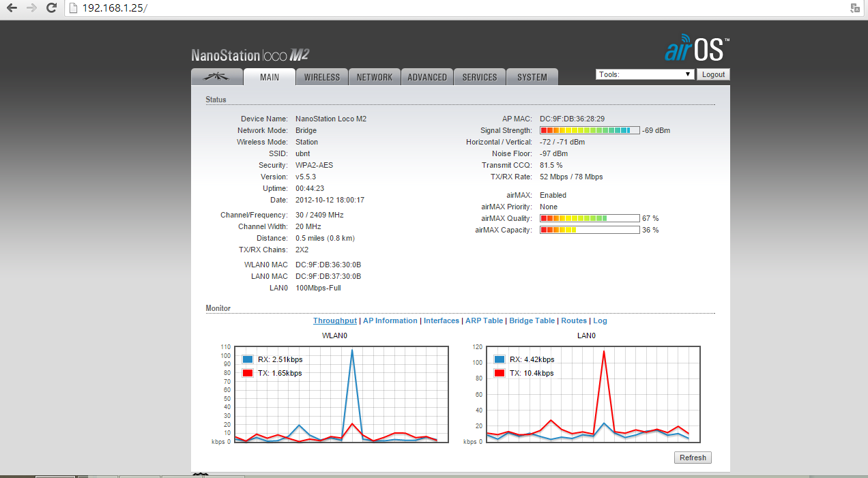Click the red TX legend swatch in WLAN0
Viewport: 868px width, 478px height.
click(248, 373)
